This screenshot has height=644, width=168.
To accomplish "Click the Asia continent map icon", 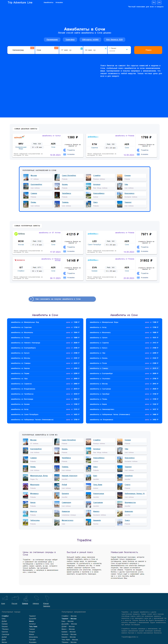I will [x=5, y=598].
